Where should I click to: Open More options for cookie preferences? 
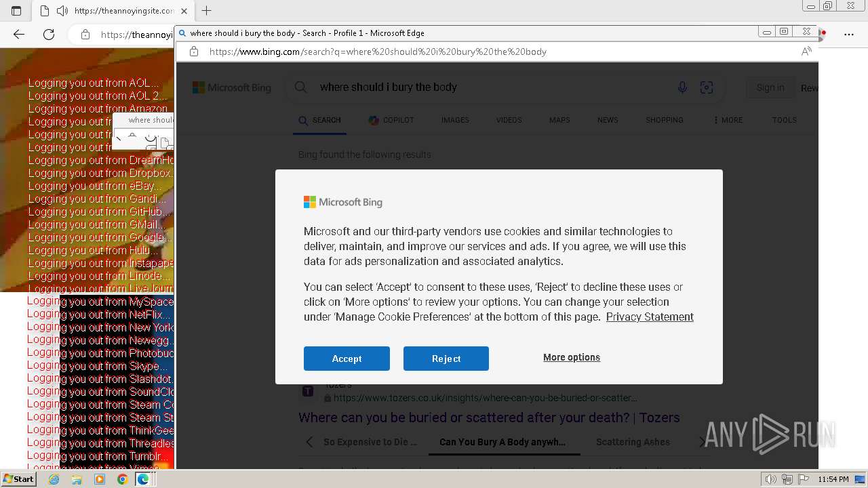tap(572, 357)
